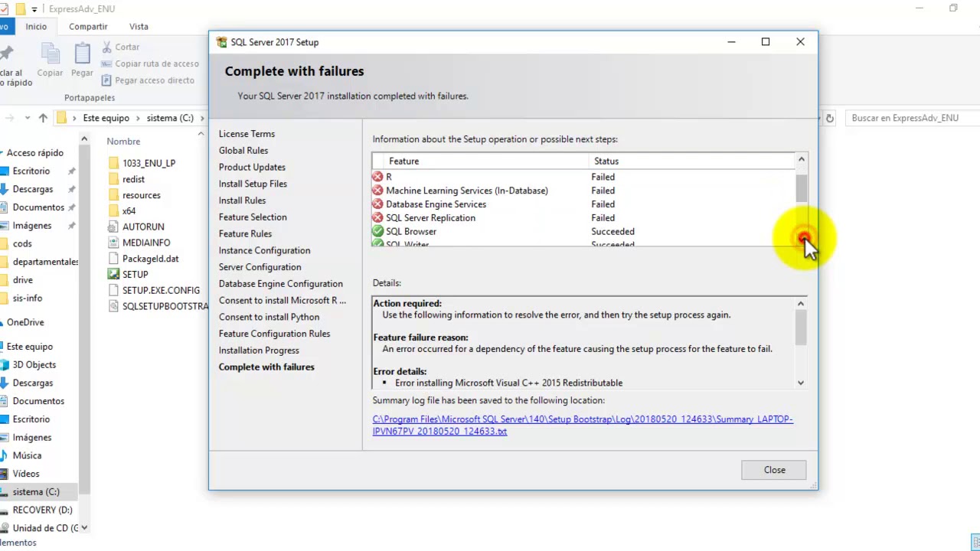Click the error icon for SQL Server Replication
980x551 pixels.
377,218
